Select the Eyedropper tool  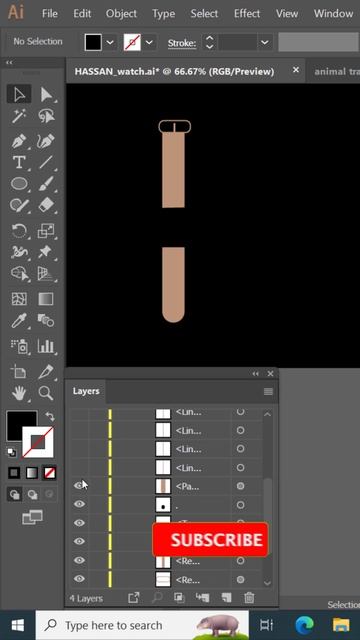[x=19, y=320]
